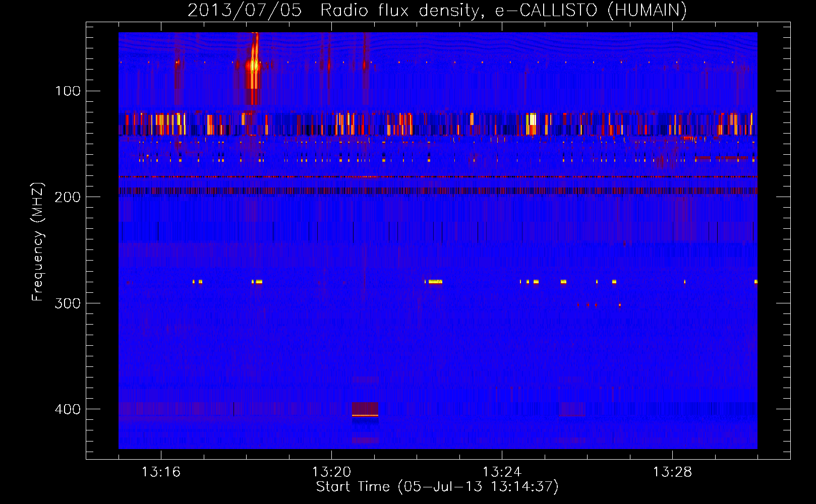Click the 'Frequency (MHZ)' axis label
816x504 pixels.
tap(37, 242)
